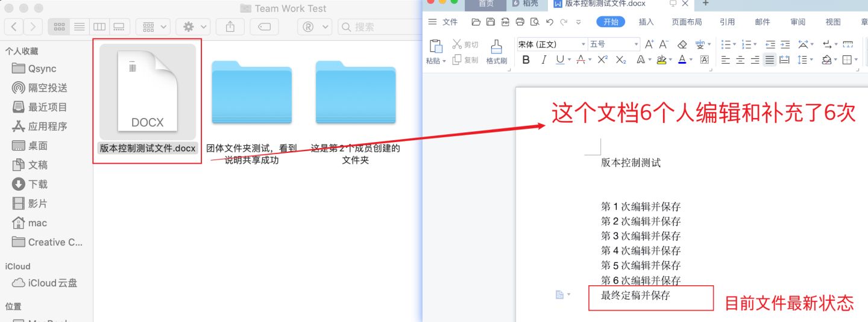868x322 pixels.
Task: Click the 粘贴 paste icon
Action: coord(435,46)
